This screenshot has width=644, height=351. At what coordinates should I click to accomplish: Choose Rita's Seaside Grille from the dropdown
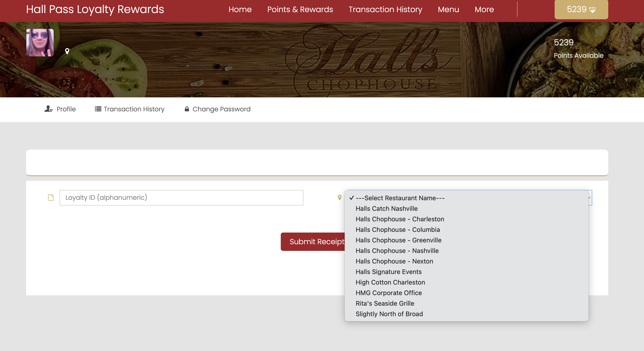385,303
